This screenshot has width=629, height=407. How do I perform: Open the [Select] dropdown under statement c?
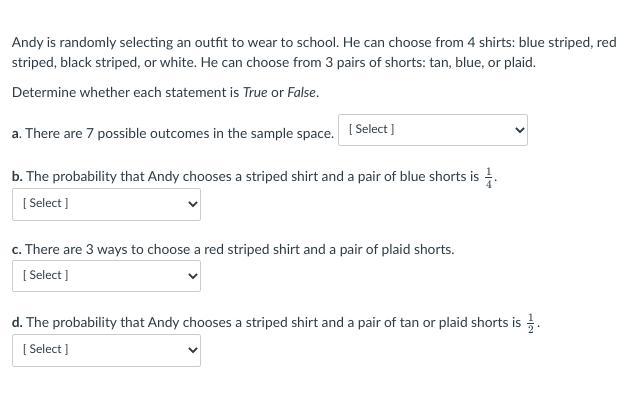pos(105,275)
